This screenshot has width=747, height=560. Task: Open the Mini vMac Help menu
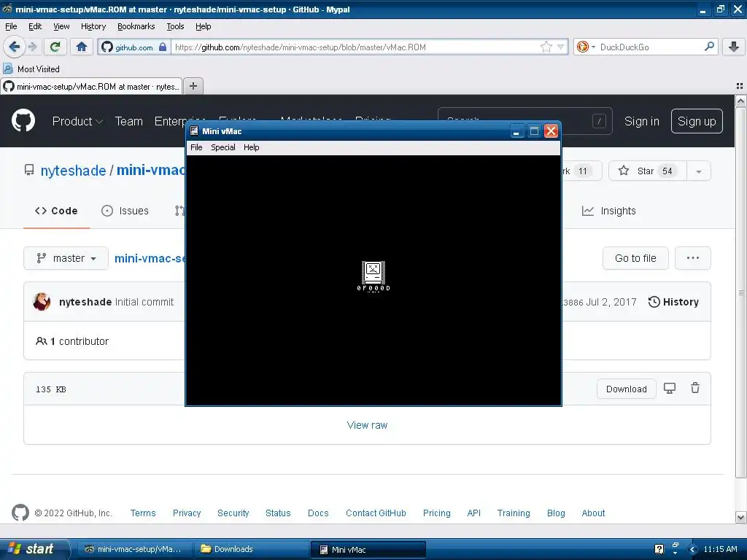coord(251,147)
